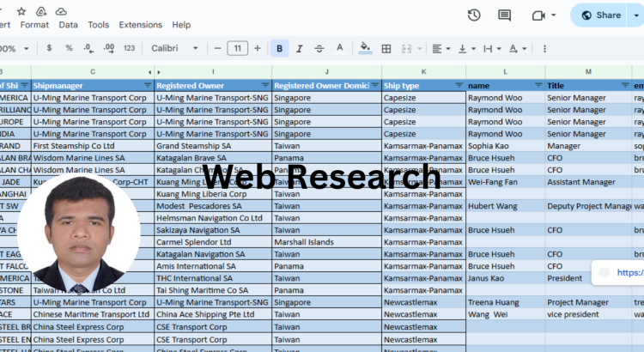Expand hidden columns via left arrow near C
The width and height of the screenshot is (644, 352).
click(x=150, y=72)
